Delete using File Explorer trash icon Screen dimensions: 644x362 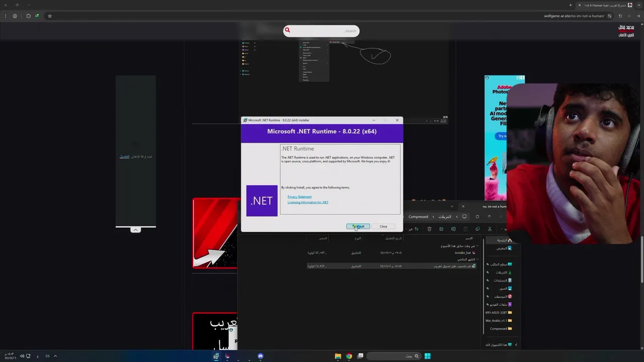(429, 229)
